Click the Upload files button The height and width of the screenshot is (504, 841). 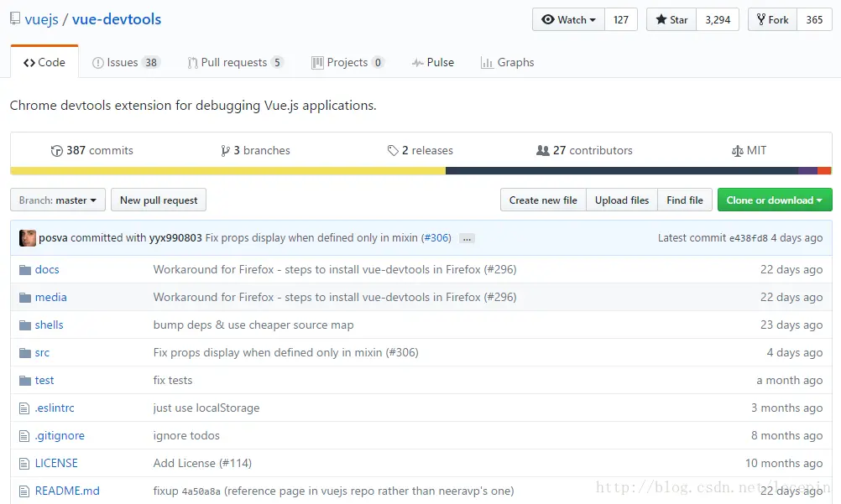622,200
